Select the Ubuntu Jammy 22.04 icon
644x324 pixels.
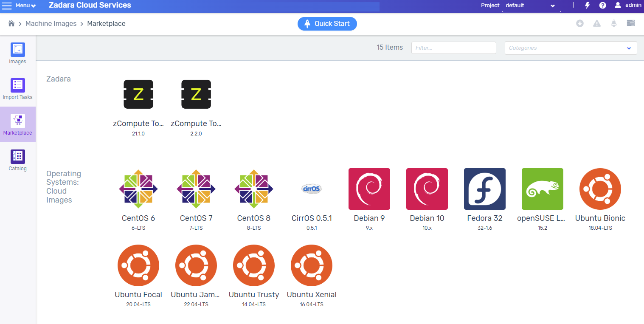pos(196,265)
